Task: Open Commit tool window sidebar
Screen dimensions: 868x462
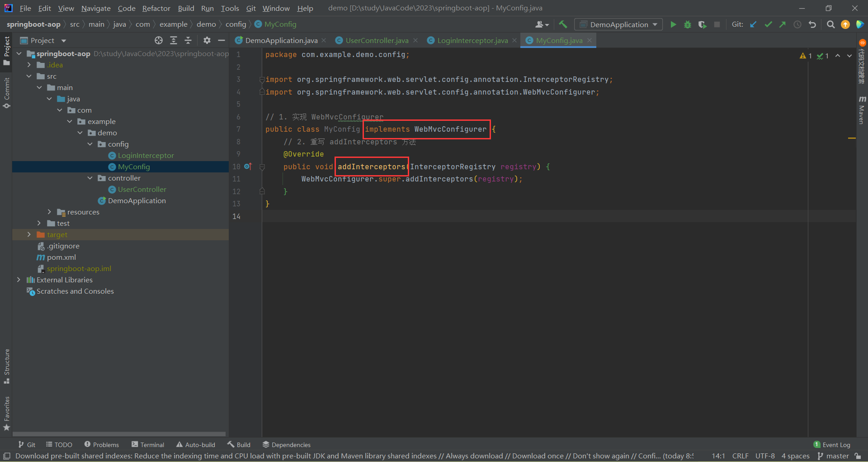Action: pyautogui.click(x=6, y=93)
